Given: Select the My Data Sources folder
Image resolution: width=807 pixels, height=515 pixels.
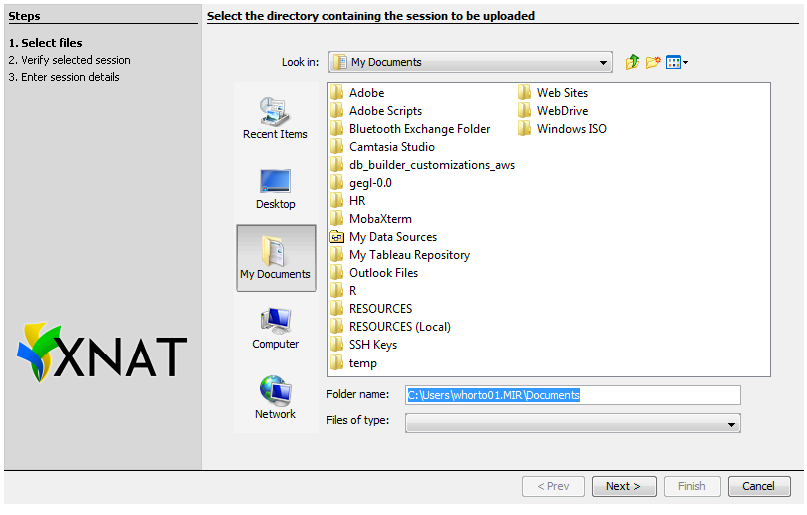Looking at the screenshot, I should 392,237.
